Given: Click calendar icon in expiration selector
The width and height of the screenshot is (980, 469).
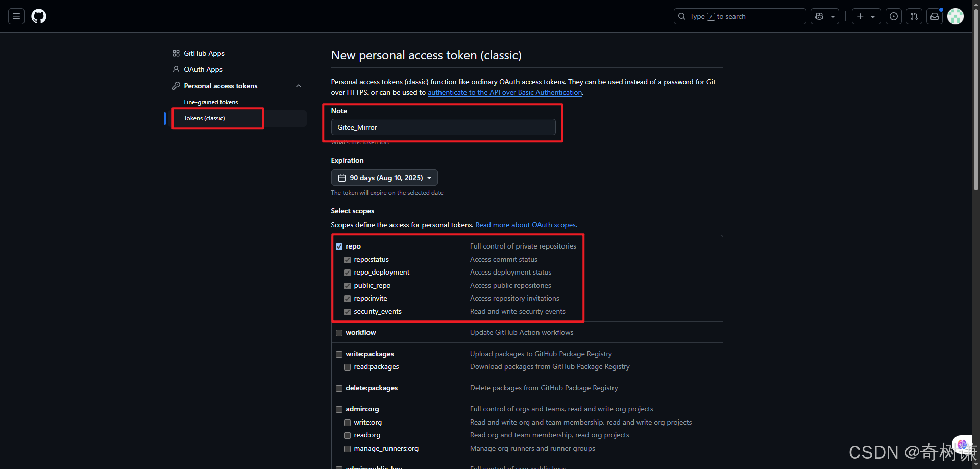Looking at the screenshot, I should [342, 178].
